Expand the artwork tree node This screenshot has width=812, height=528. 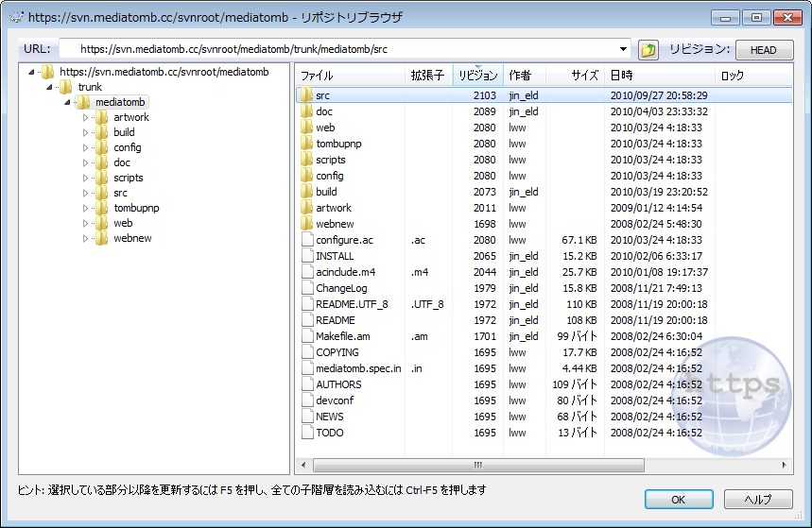85,117
